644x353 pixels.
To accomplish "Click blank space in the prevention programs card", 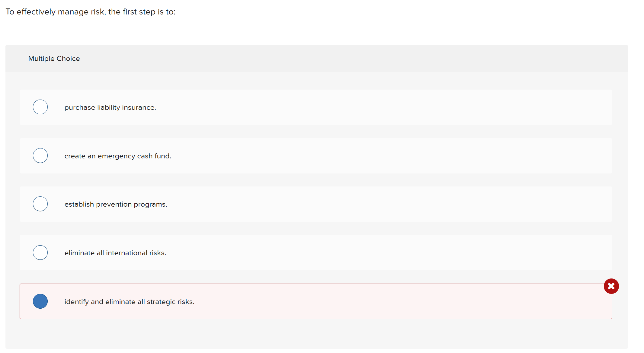I will (362, 204).
